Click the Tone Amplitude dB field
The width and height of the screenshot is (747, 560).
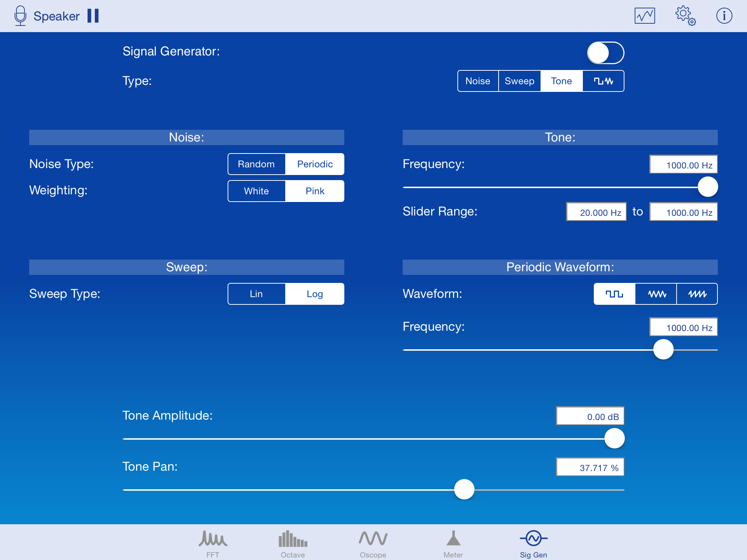[x=590, y=416]
